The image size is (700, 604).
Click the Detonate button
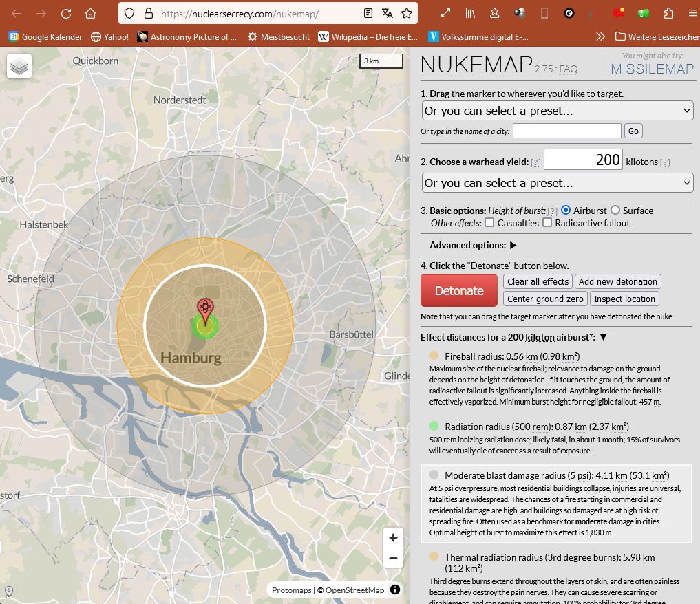[x=459, y=290]
